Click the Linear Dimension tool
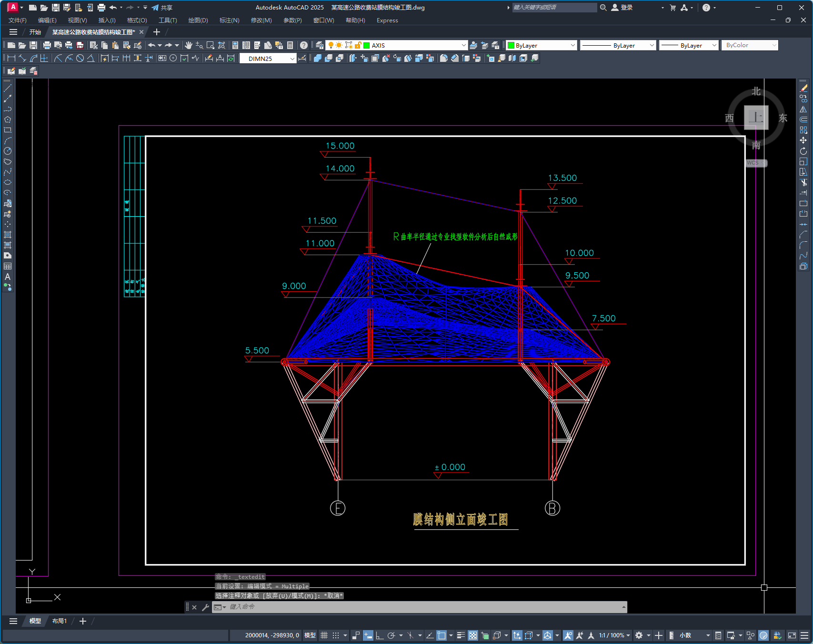813x644 pixels. coord(11,58)
